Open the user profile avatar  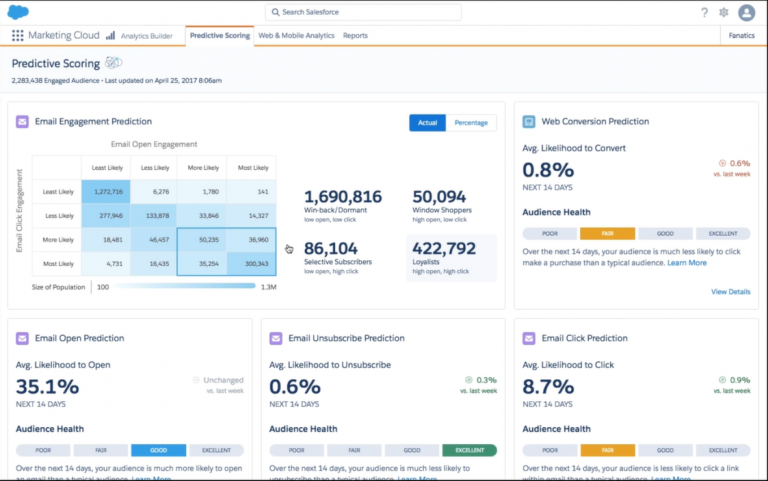coord(746,12)
